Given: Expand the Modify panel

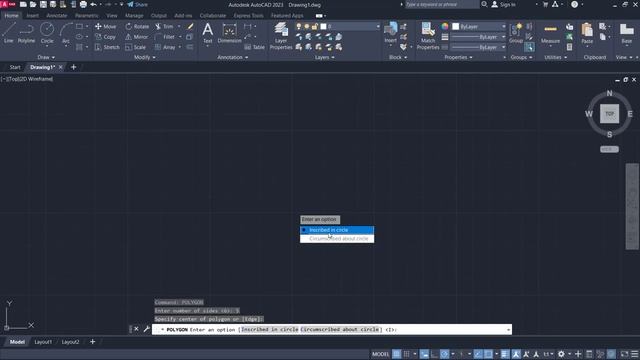Looking at the screenshot, I should [x=144, y=58].
